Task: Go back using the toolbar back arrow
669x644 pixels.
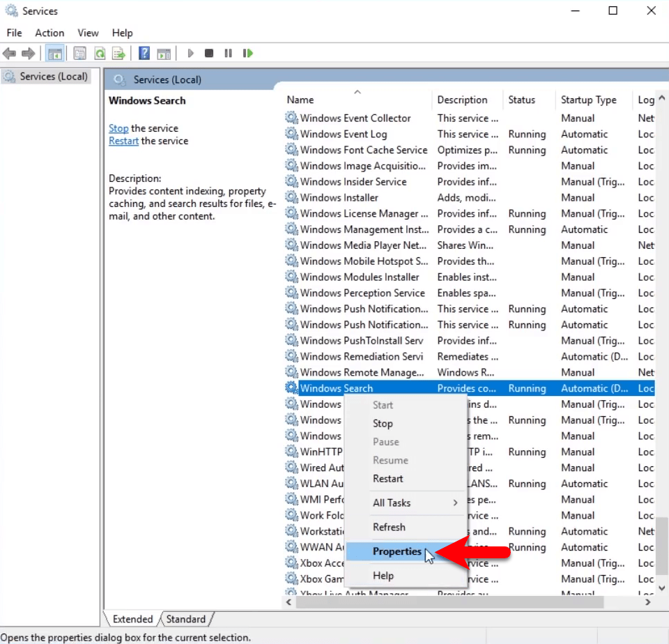Action: click(9, 54)
